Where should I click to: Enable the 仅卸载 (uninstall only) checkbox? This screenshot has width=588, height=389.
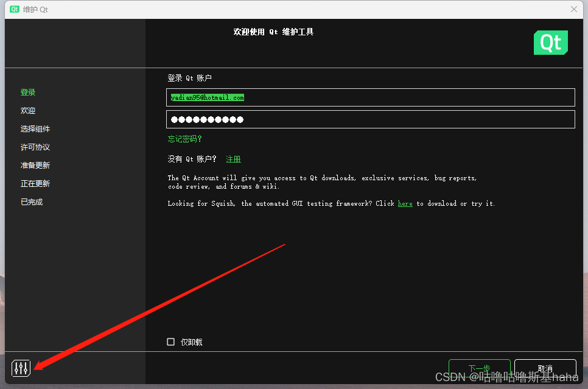170,342
